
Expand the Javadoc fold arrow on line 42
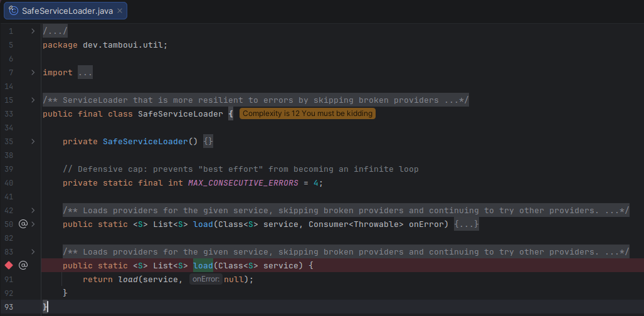tap(33, 211)
